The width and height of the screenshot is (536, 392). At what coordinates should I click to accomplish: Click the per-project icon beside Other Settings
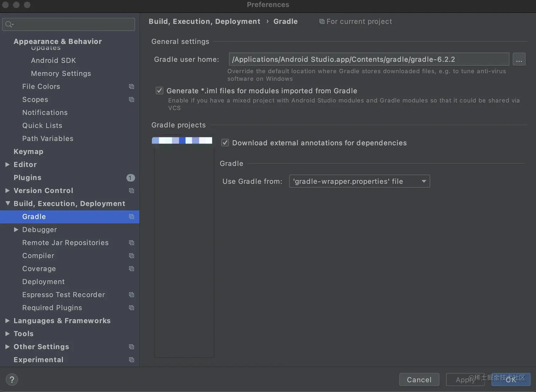coord(132,347)
